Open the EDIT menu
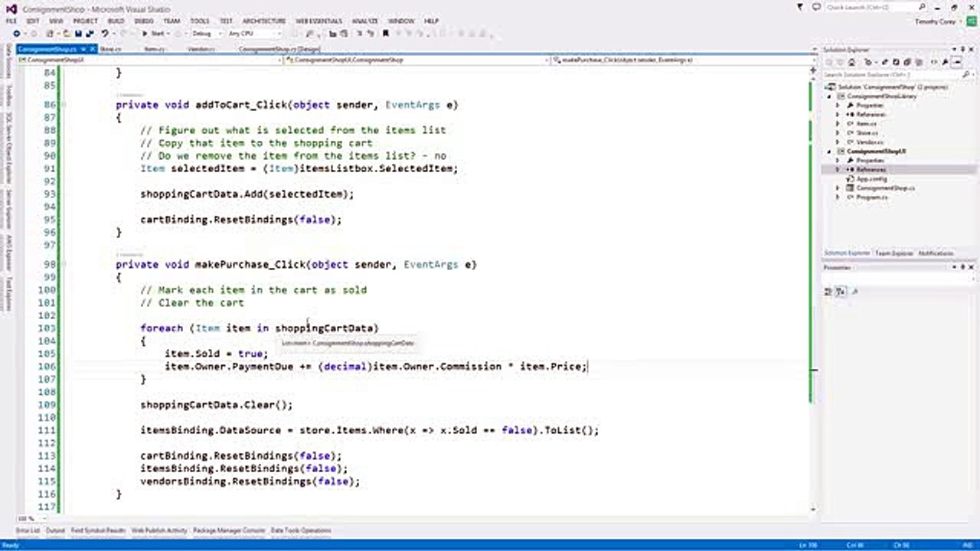Viewport: 980px width, 551px height. tap(33, 21)
